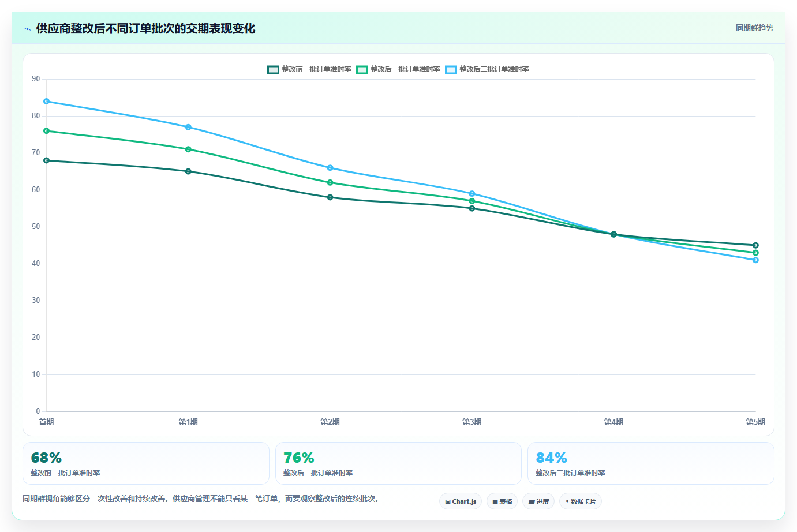Click the 表格 tag button
Viewport: 797px width, 532px height.
pos(502,501)
